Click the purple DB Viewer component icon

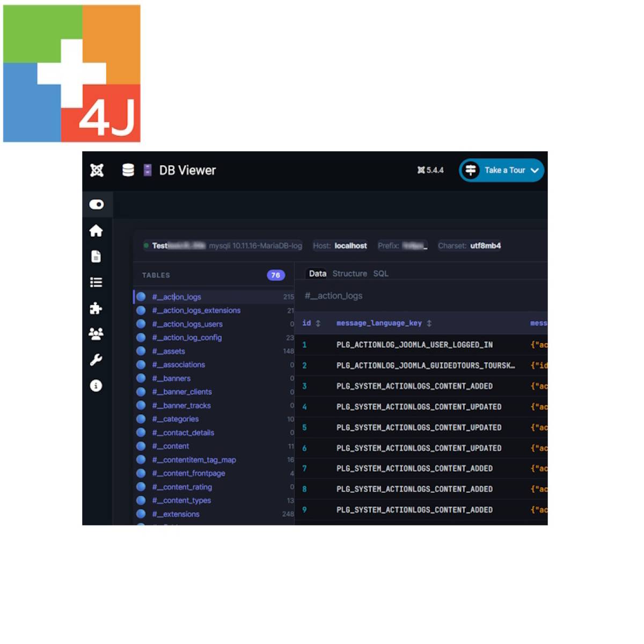pyautogui.click(x=148, y=170)
